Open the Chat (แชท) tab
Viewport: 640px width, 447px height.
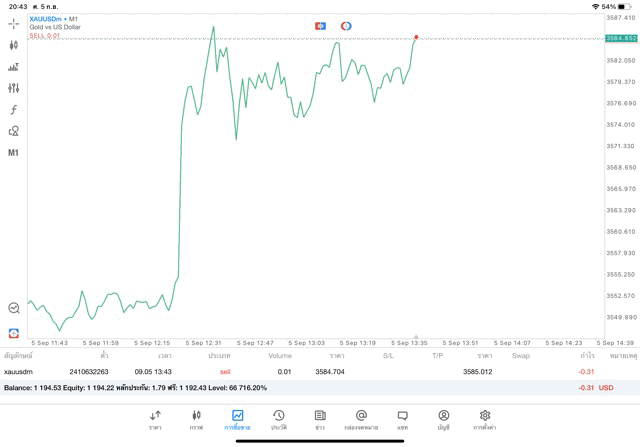[402, 419]
